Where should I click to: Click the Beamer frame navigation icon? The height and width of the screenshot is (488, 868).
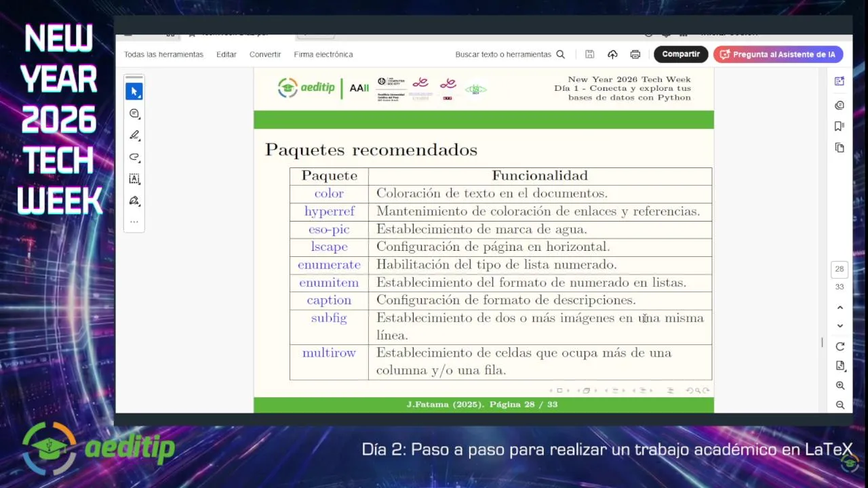click(x=587, y=390)
